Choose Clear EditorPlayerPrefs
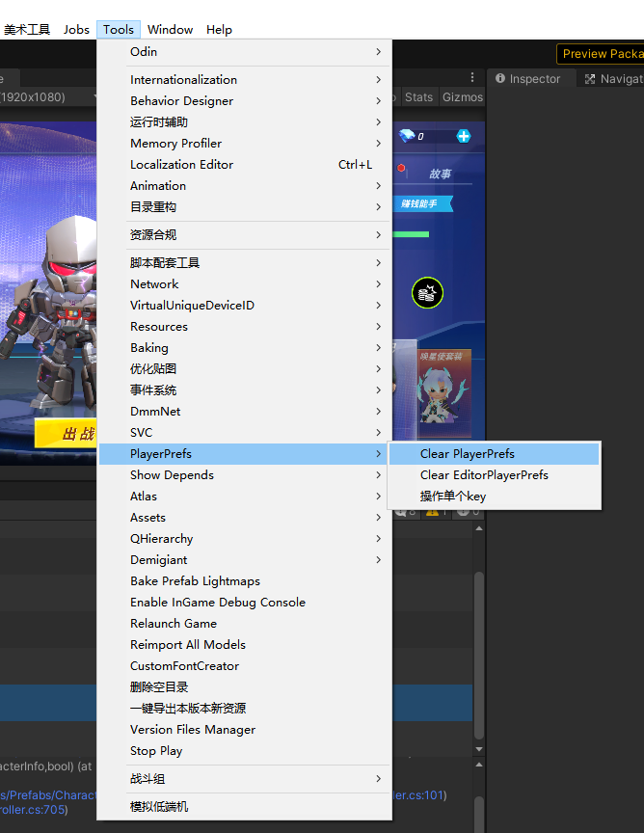 (x=495, y=475)
